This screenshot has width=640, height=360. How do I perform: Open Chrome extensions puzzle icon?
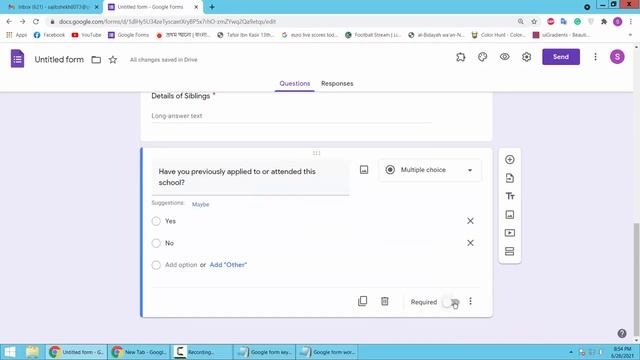click(x=604, y=21)
